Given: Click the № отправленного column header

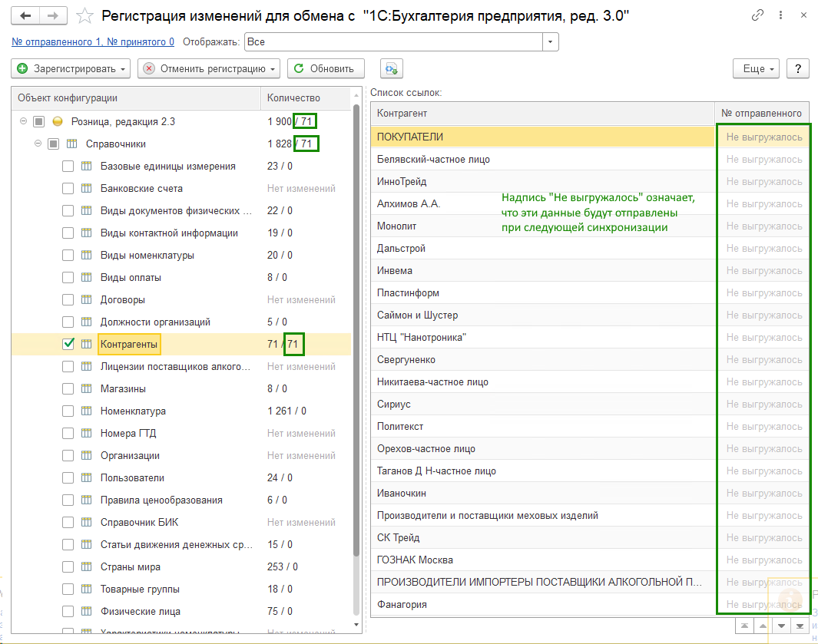Looking at the screenshot, I should tap(762, 113).
